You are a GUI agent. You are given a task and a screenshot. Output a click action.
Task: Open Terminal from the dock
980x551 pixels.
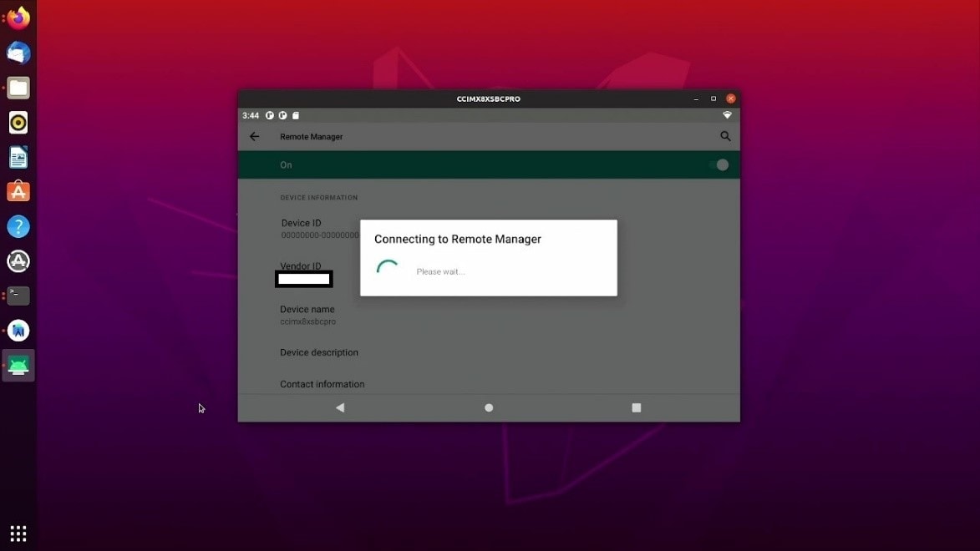click(x=18, y=296)
